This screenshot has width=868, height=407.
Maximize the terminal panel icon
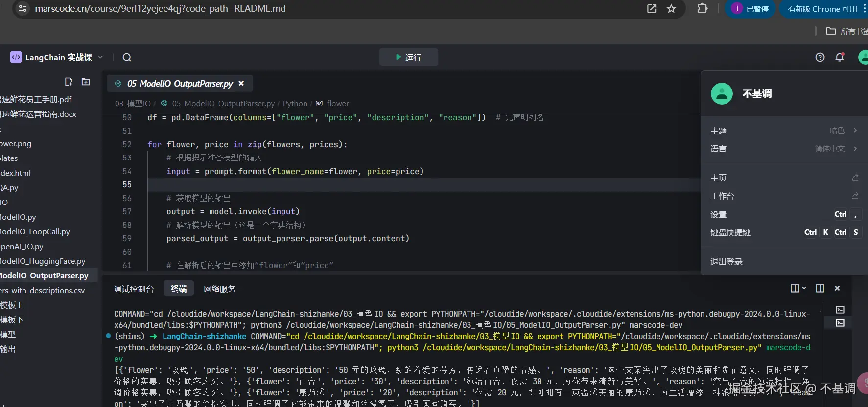820,288
